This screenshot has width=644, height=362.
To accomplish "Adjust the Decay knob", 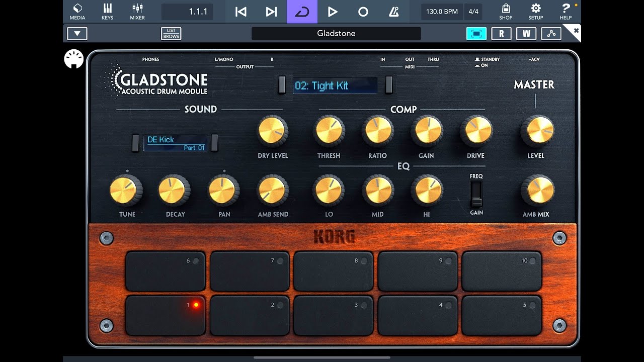I will 175,191.
